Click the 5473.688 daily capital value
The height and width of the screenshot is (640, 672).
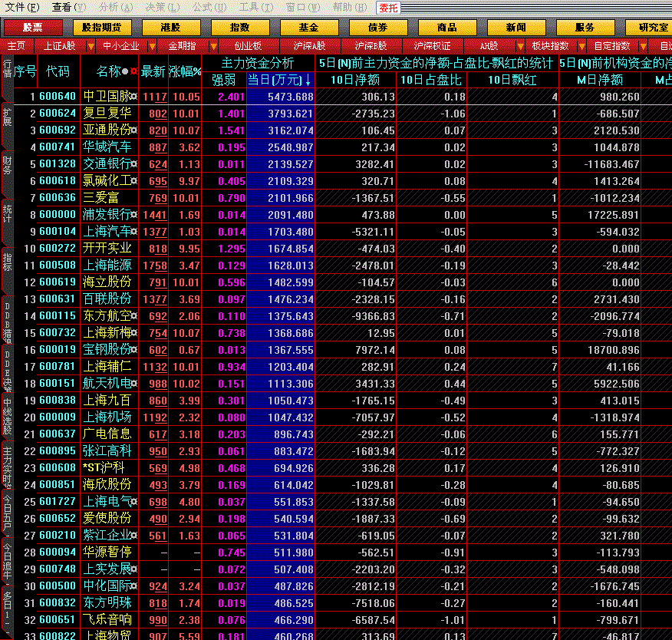[291, 97]
